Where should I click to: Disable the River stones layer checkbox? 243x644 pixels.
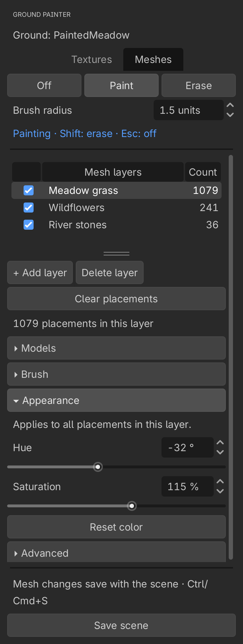29,225
